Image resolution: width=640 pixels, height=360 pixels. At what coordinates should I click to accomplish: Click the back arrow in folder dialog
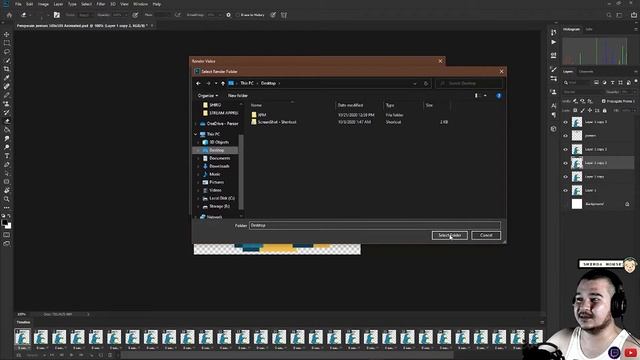tap(198, 83)
